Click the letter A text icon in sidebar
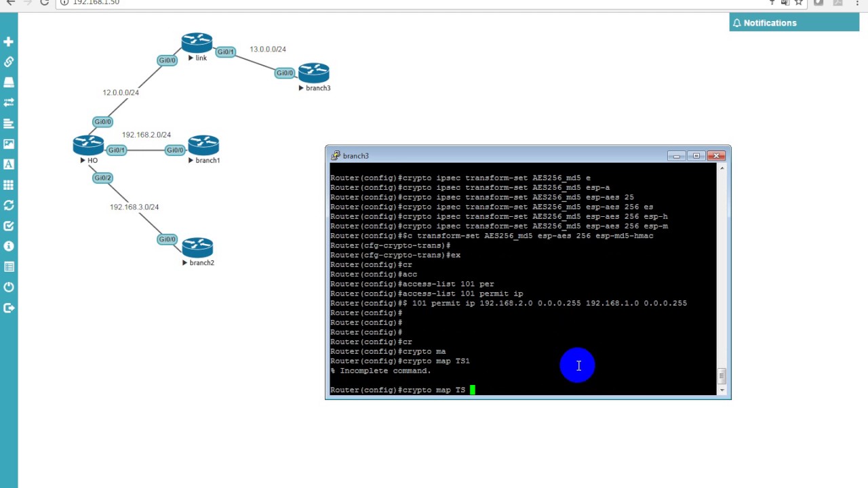 click(x=9, y=164)
